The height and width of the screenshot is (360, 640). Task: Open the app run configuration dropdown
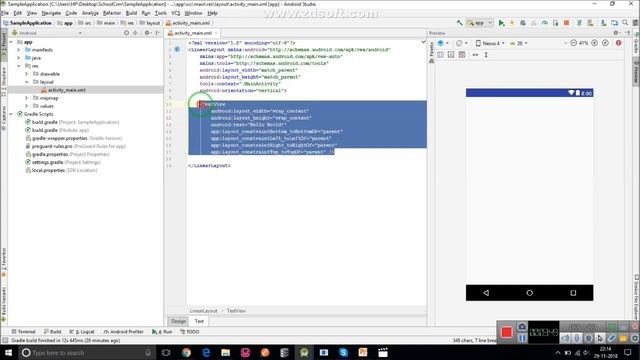click(x=480, y=23)
